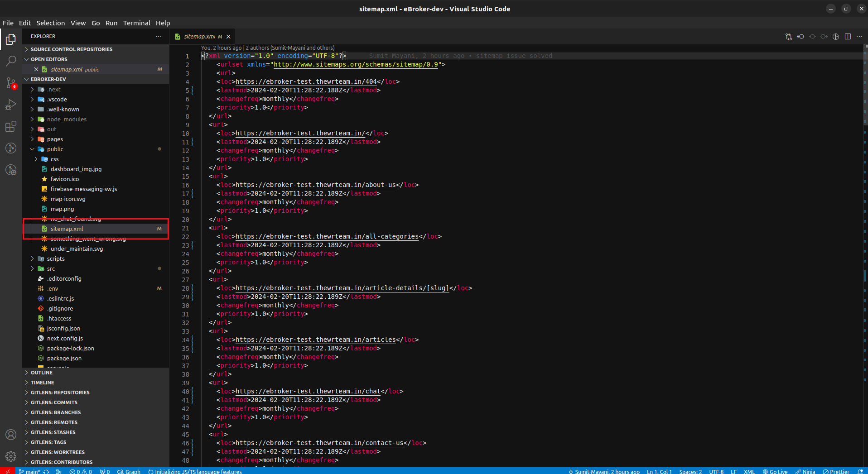Open the Selection menu
The image size is (868, 474).
51,23
